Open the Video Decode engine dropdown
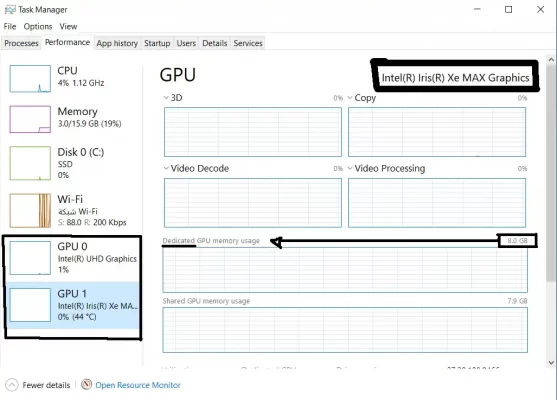Image resolution: width=557 pixels, height=400 pixels. (166, 168)
